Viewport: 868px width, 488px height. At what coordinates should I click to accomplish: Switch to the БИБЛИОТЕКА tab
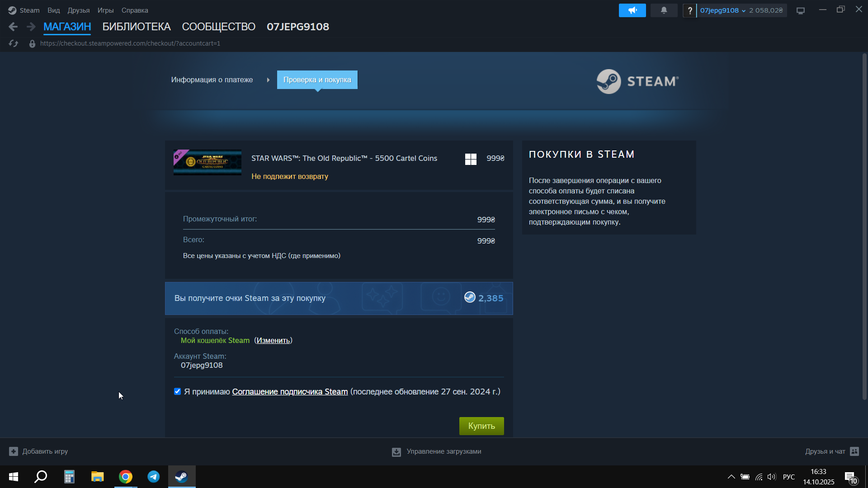pos(136,27)
